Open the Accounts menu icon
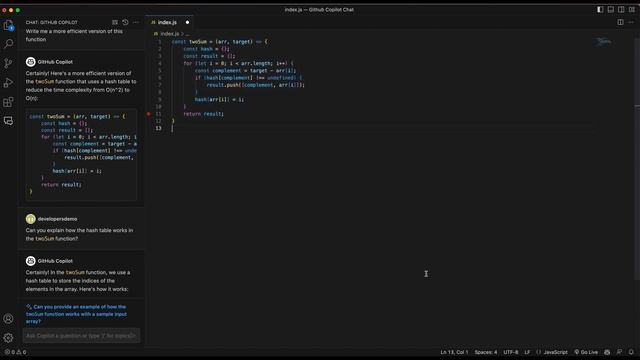Viewport: 640px width, 360px height. (x=8, y=318)
